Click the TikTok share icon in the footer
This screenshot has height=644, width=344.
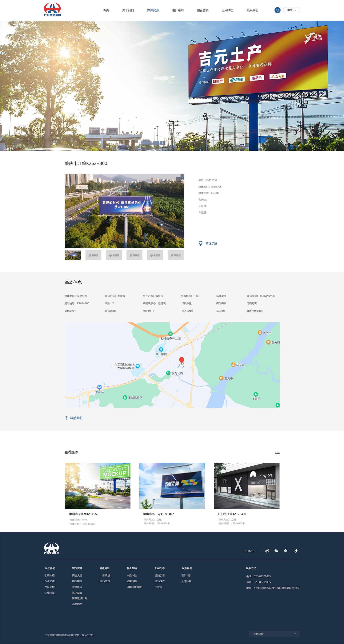coord(296,551)
